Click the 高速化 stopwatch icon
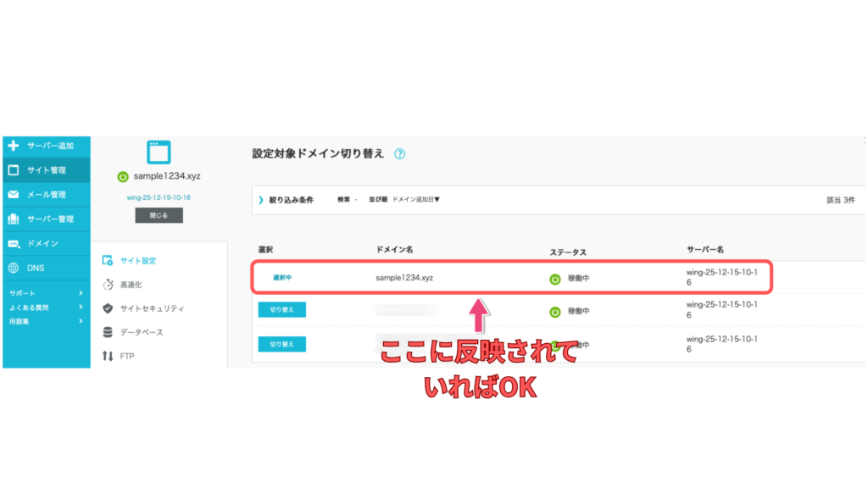This screenshot has width=868, height=488. click(x=108, y=285)
